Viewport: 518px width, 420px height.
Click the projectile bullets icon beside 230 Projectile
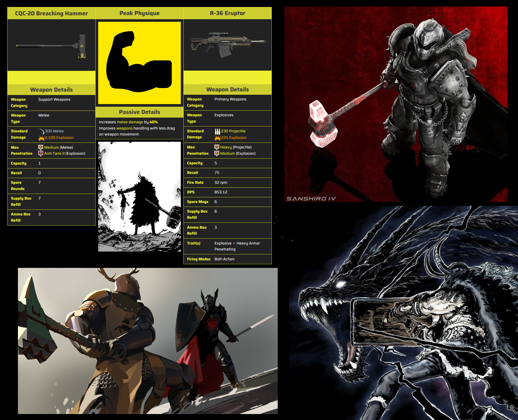point(217,131)
